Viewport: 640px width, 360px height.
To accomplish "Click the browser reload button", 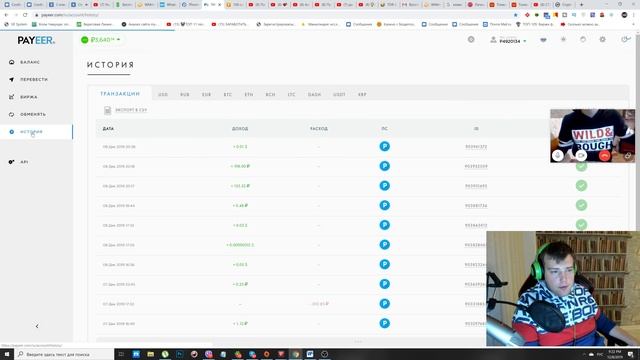I will coord(25,15).
